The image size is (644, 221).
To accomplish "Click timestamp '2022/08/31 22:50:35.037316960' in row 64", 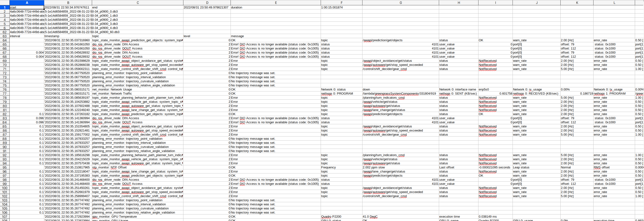I will [x=68, y=40].
